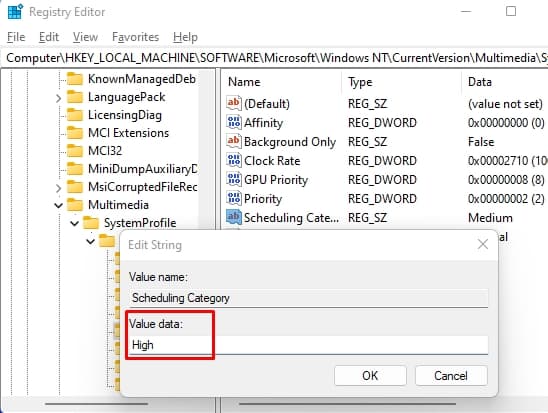
Task: Minimize the Registry Editor window
Action: (x=466, y=12)
